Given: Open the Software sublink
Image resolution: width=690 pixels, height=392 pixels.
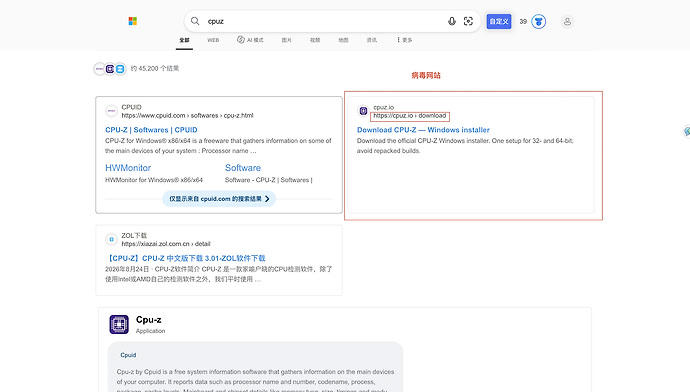Looking at the screenshot, I should coord(242,168).
